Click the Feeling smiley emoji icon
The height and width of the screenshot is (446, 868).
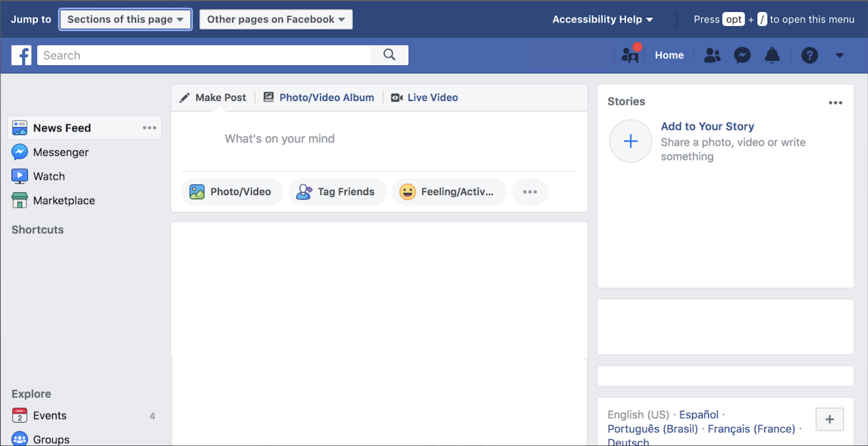pyautogui.click(x=407, y=192)
